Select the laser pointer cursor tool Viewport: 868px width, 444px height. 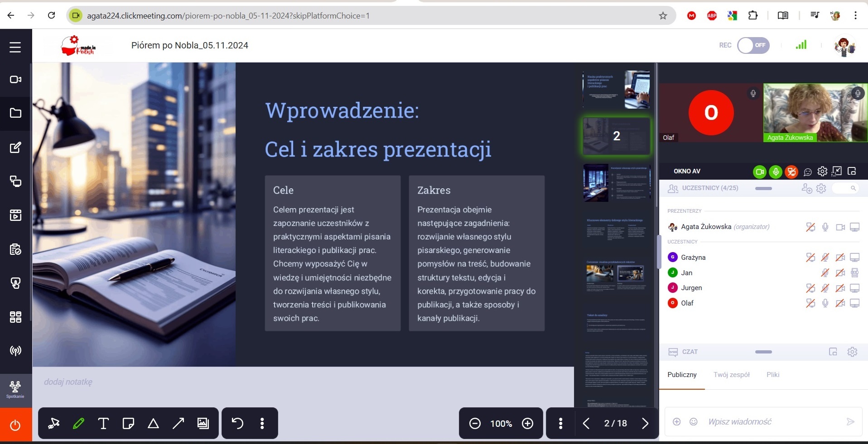[54, 424]
